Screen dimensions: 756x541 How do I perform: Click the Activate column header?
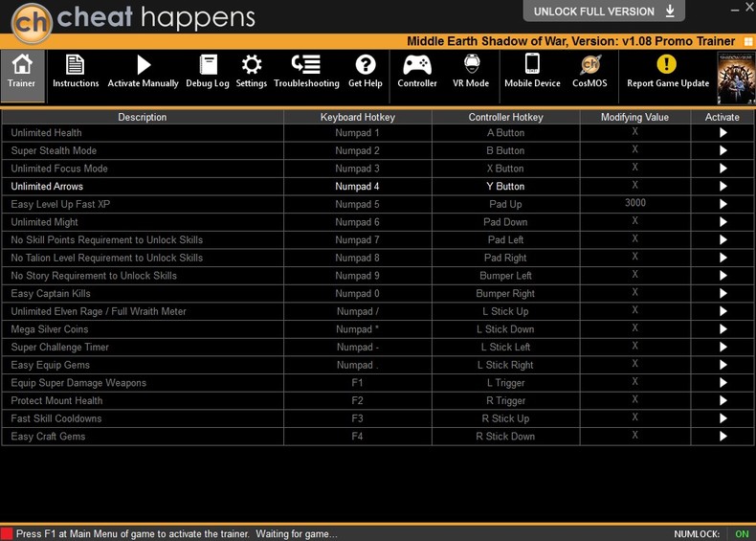(x=723, y=117)
